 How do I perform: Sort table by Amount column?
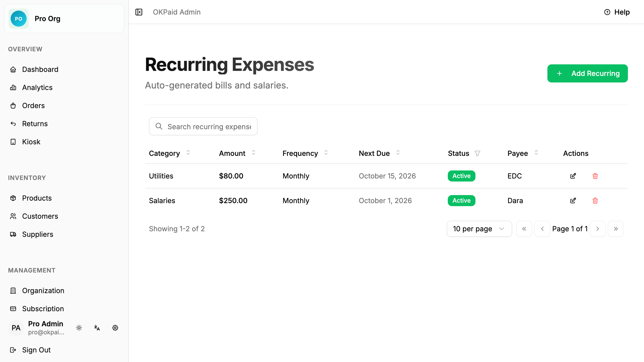point(254,153)
